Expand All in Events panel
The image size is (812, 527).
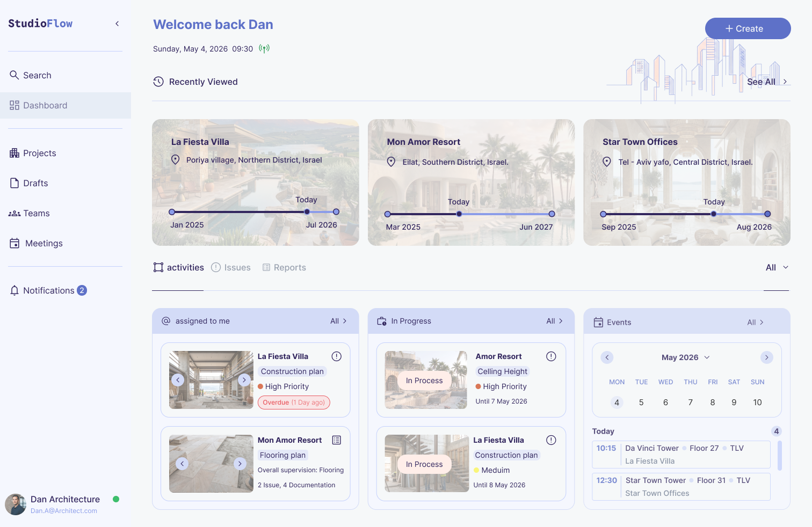click(756, 322)
